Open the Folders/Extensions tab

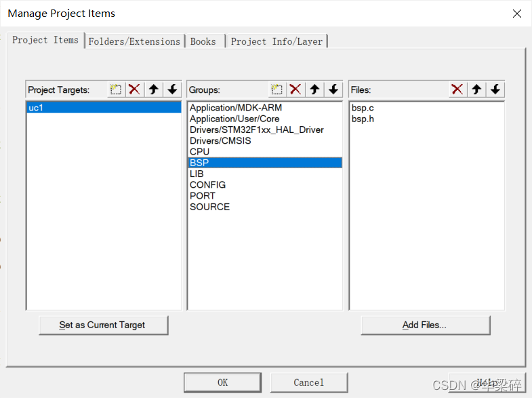(134, 41)
